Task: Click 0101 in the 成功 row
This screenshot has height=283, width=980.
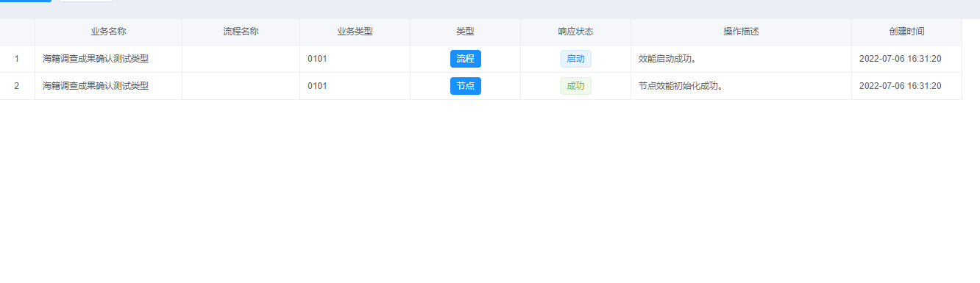Action: coord(317,86)
